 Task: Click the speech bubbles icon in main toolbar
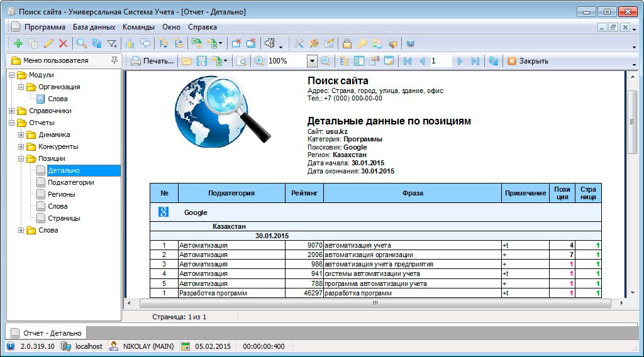point(145,43)
